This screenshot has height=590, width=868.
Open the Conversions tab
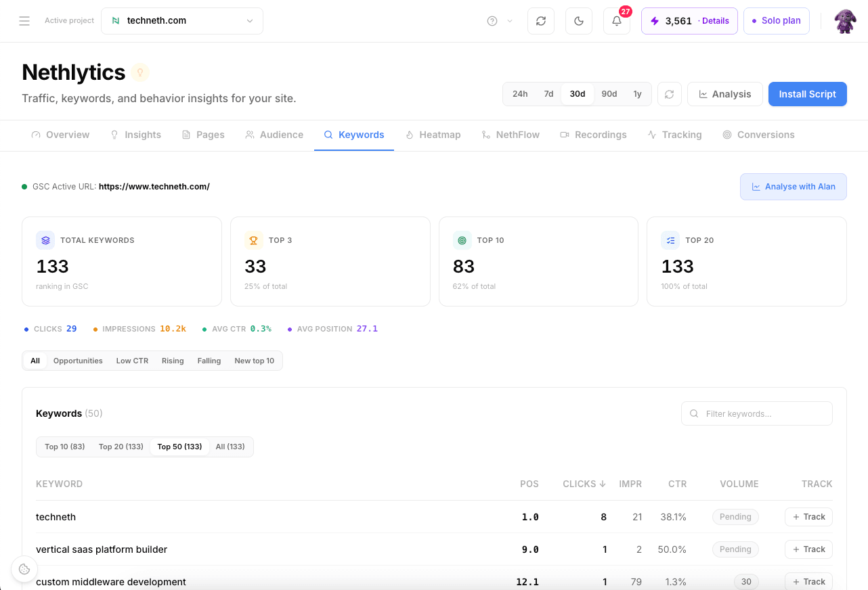pos(758,135)
